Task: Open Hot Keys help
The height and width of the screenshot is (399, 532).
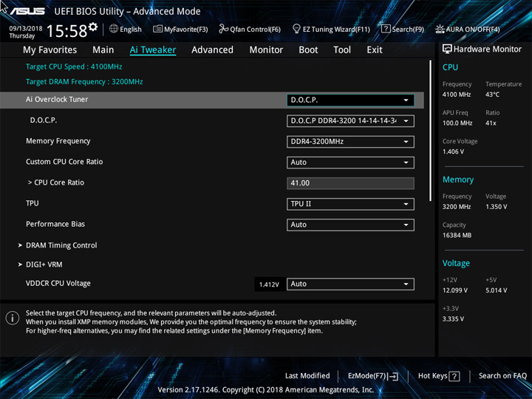Action: point(439,376)
